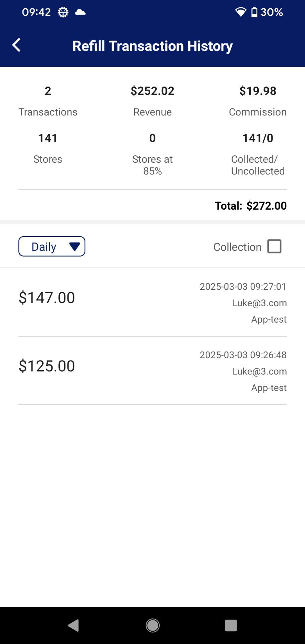The image size is (305, 644).
Task: Tap the $19.98 Commission stat
Action: pyautogui.click(x=258, y=100)
